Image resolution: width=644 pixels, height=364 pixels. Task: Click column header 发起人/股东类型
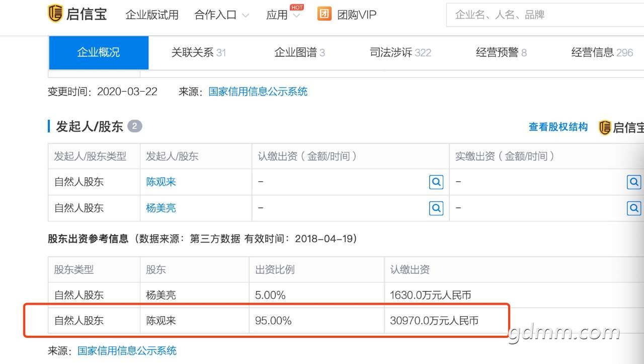(90, 156)
